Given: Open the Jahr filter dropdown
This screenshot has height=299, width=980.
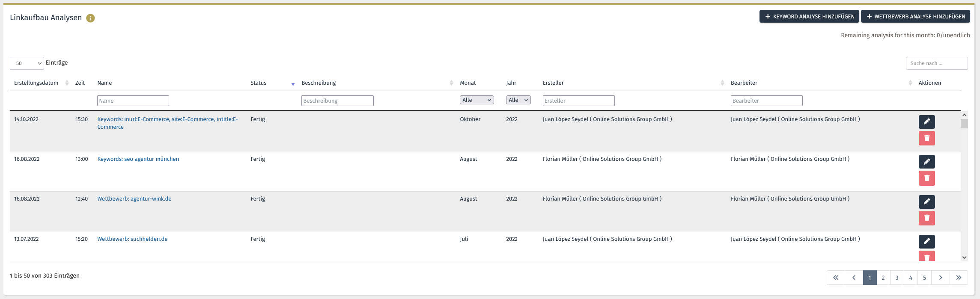Looking at the screenshot, I should click(518, 100).
